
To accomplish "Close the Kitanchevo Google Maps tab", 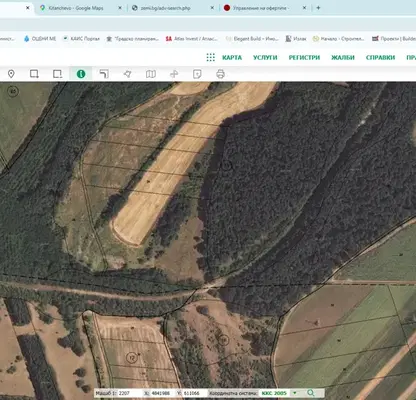I will click(x=120, y=8).
